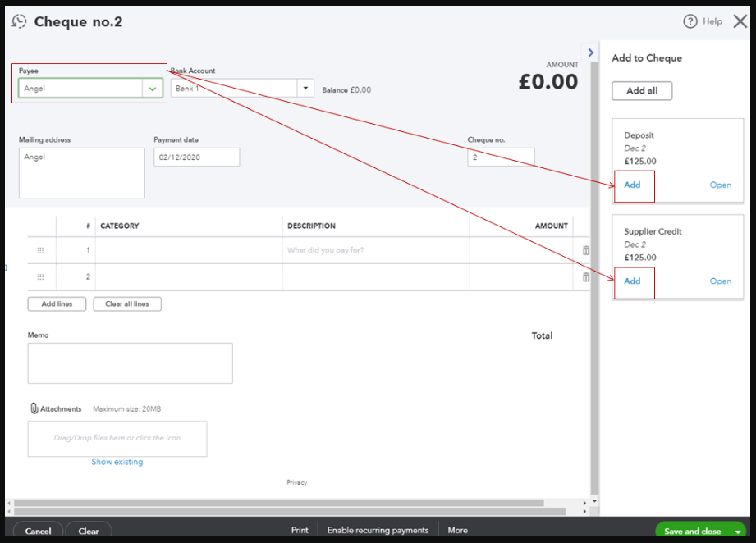This screenshot has width=756, height=543.
Task: Click Add all in Add to Cheque
Action: (642, 90)
